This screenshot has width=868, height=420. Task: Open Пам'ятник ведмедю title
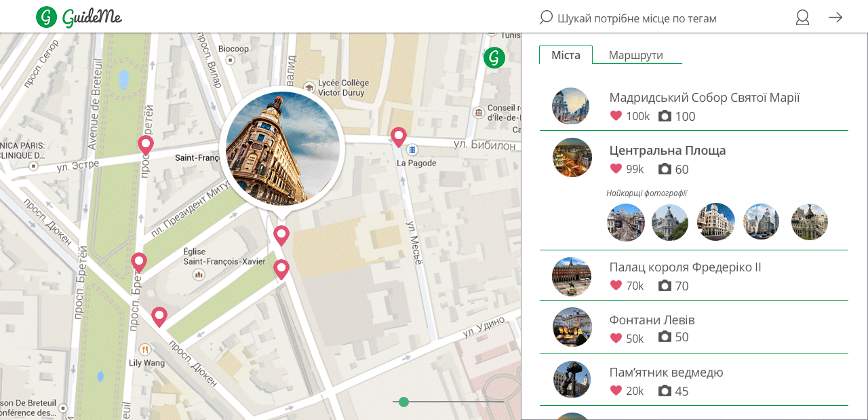pyautogui.click(x=666, y=373)
